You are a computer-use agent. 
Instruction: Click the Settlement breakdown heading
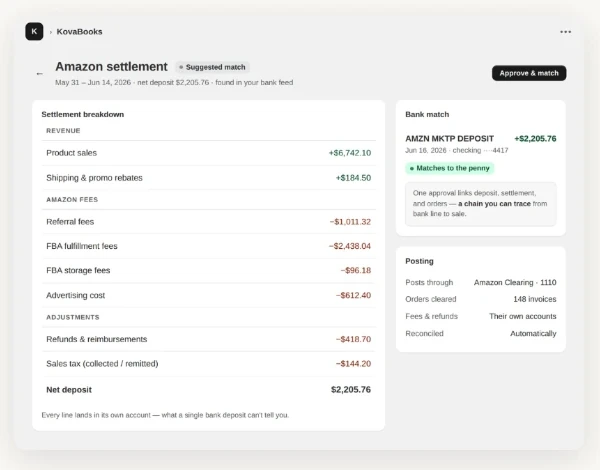tap(83, 114)
